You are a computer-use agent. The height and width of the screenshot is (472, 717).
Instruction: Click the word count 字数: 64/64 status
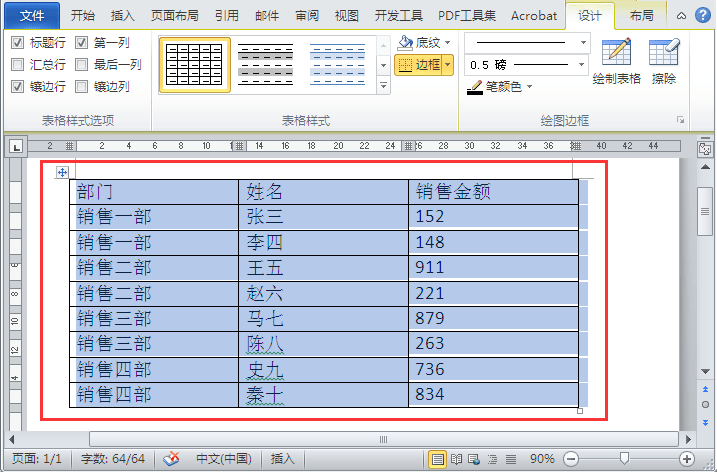[112, 458]
